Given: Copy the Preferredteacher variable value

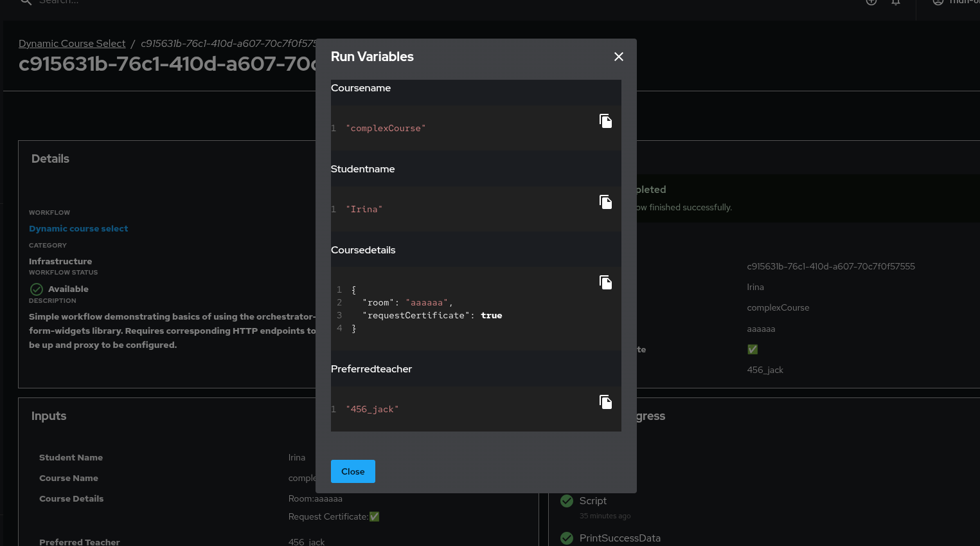Looking at the screenshot, I should coord(605,402).
